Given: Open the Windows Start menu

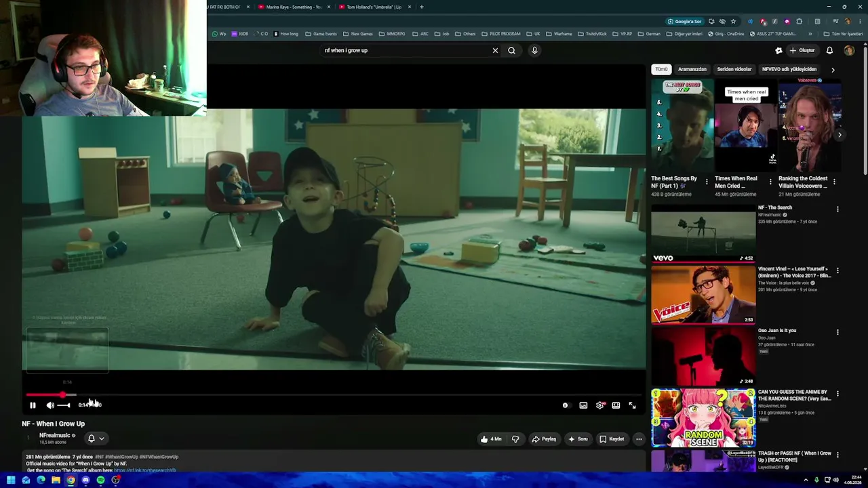Looking at the screenshot, I should coord(11,481).
